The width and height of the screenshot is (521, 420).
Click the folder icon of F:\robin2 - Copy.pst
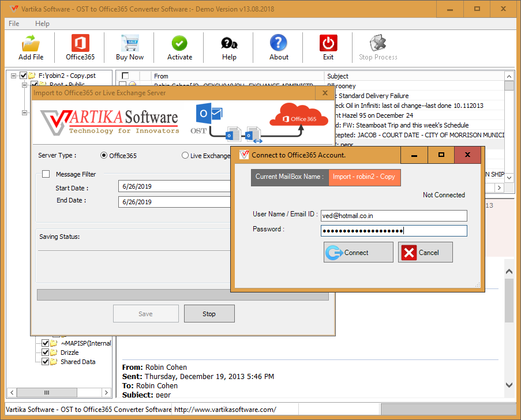pos(32,76)
